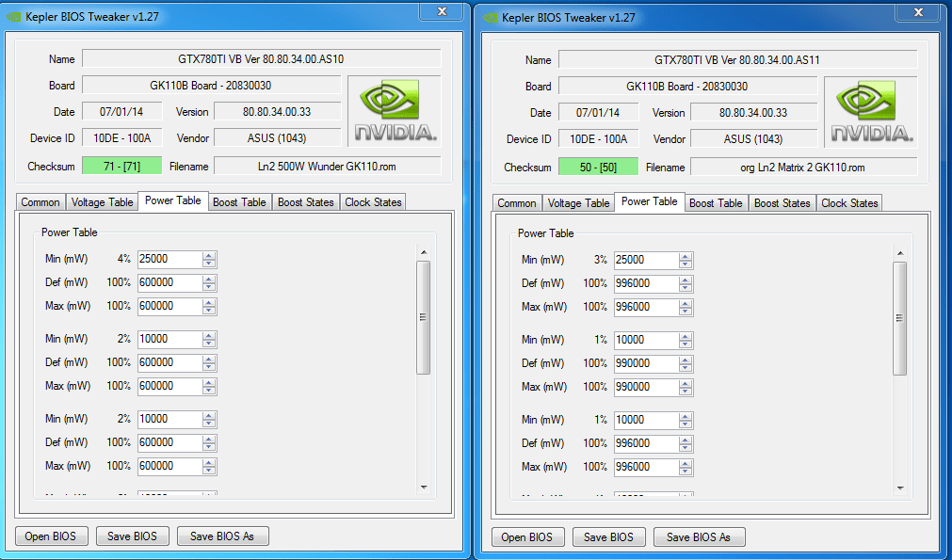Click Filename 'Ln2 500W Wunder GK110.rom' field
The image size is (952, 560).
pyautogui.click(x=328, y=166)
